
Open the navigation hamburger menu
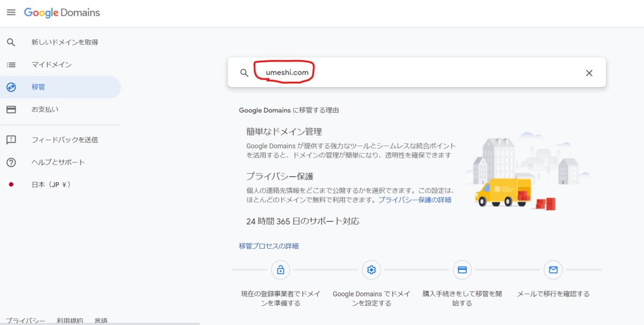pyautogui.click(x=11, y=12)
